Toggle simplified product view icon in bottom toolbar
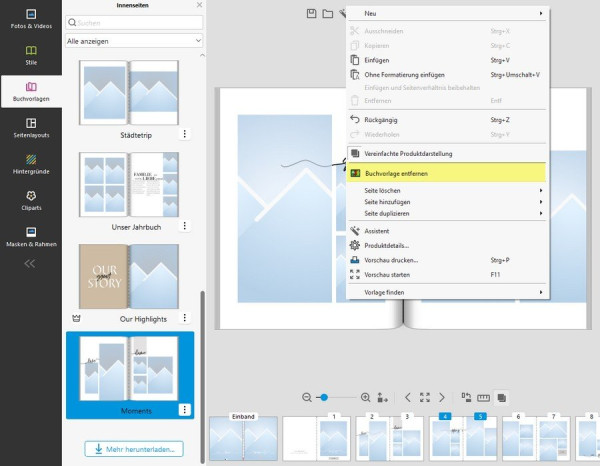 click(501, 398)
